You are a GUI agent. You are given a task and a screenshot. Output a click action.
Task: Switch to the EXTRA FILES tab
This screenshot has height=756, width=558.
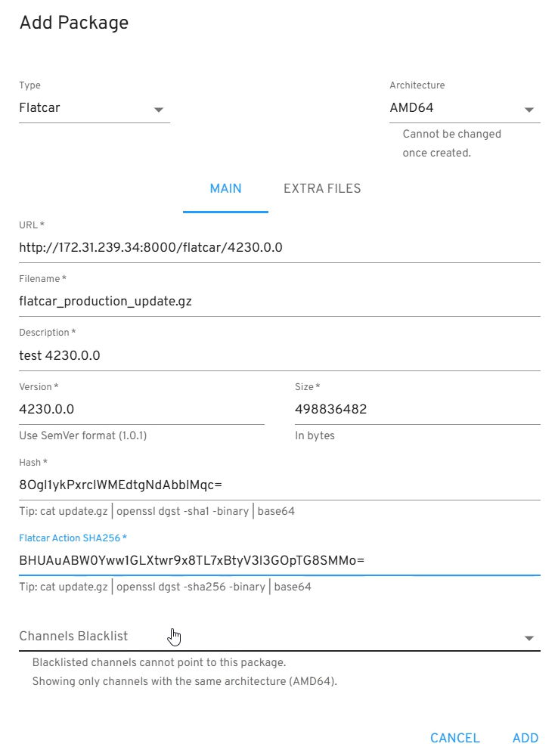click(x=322, y=189)
